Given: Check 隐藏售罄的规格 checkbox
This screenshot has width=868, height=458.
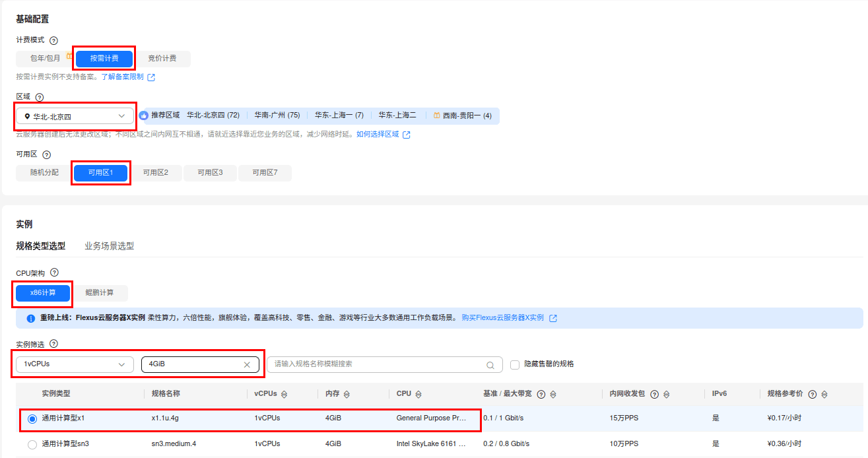Looking at the screenshot, I should tap(515, 364).
